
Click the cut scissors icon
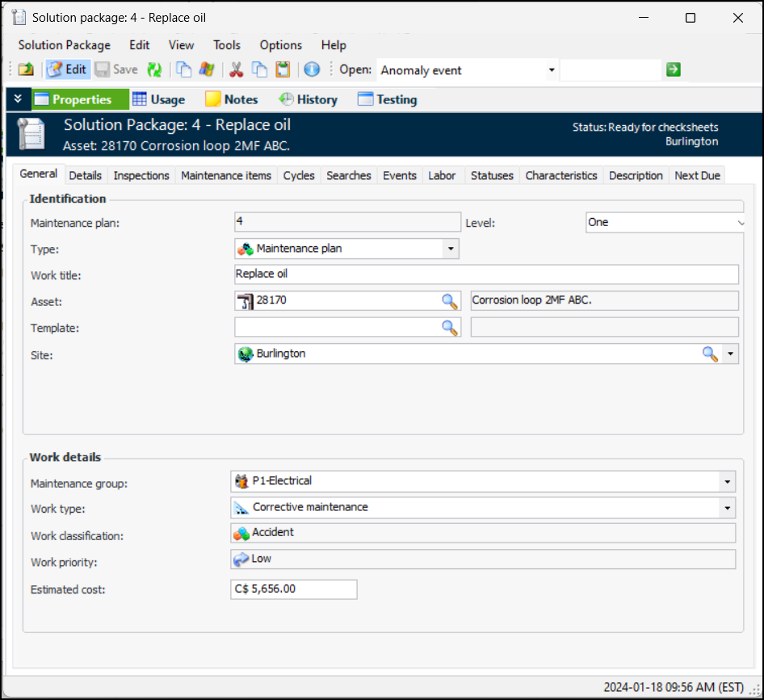pyautogui.click(x=236, y=70)
